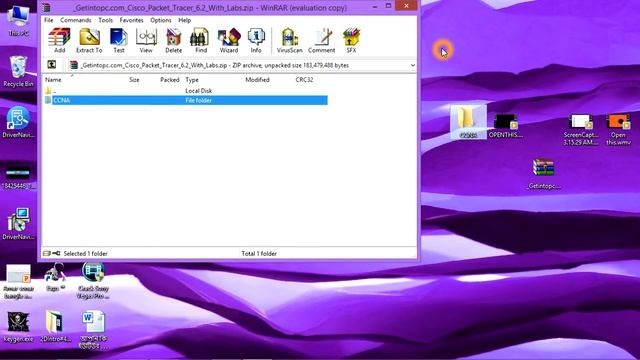The width and height of the screenshot is (640, 360).
Task: Select the 2DIntro folder desktop icon
Action: coord(55,327)
